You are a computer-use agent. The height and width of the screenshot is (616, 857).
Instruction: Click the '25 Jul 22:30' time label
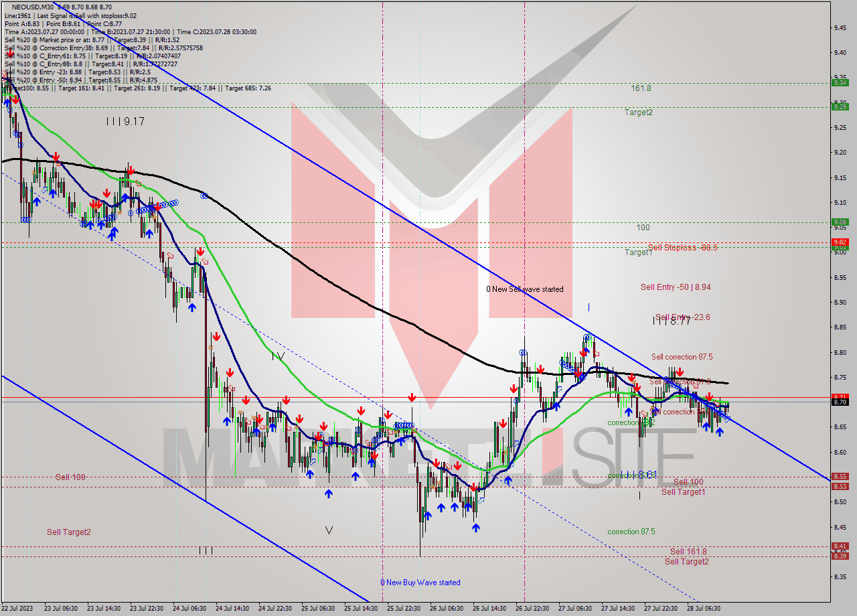coord(404,609)
